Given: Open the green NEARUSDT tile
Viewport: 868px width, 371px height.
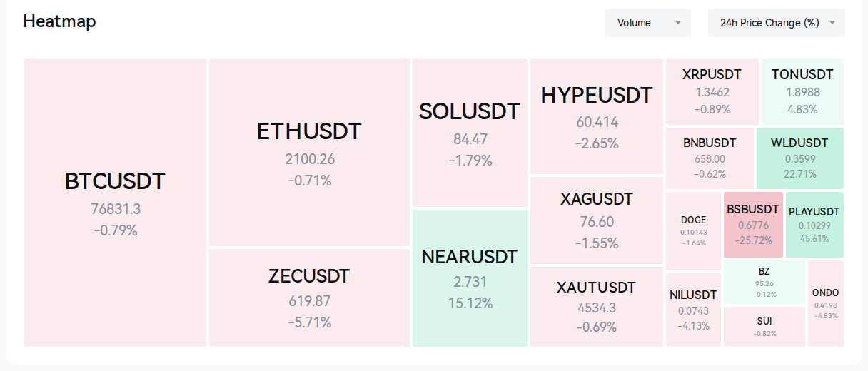Looking at the screenshot, I should click(x=470, y=278).
